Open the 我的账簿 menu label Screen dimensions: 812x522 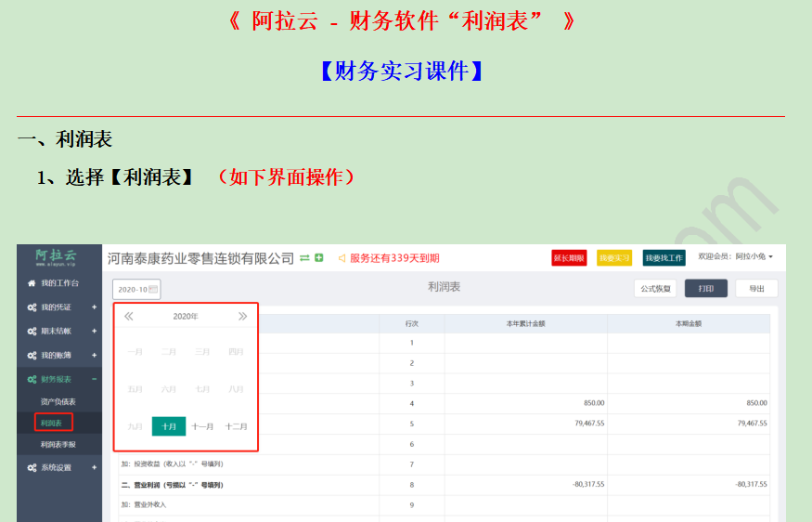[x=56, y=356]
